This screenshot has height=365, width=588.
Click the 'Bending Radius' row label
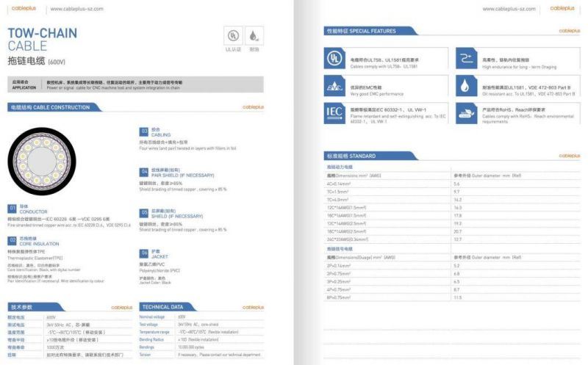pyautogui.click(x=151, y=339)
